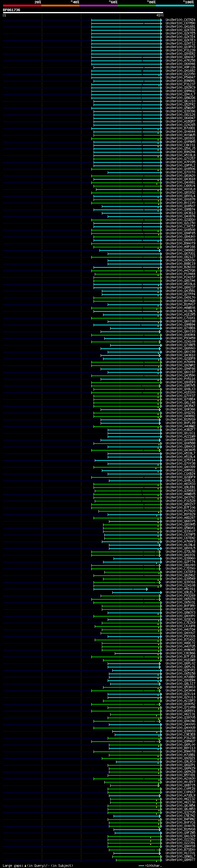
Task: Open UniRef100_Q75T14 entry
Action: click(180, 460)
